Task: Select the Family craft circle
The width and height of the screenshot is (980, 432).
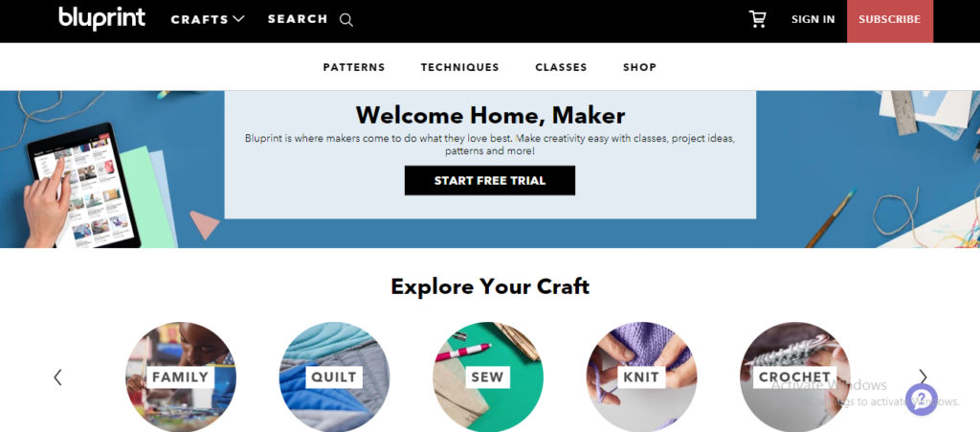Action: [181, 377]
